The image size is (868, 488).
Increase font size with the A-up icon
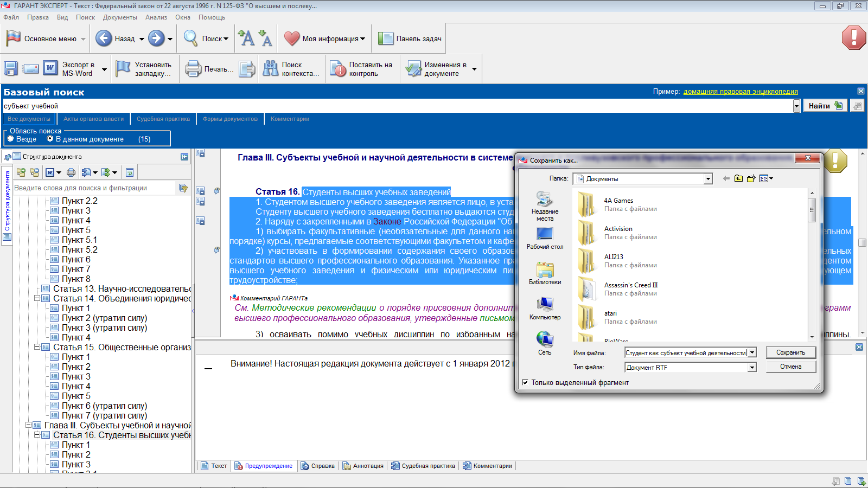click(246, 38)
